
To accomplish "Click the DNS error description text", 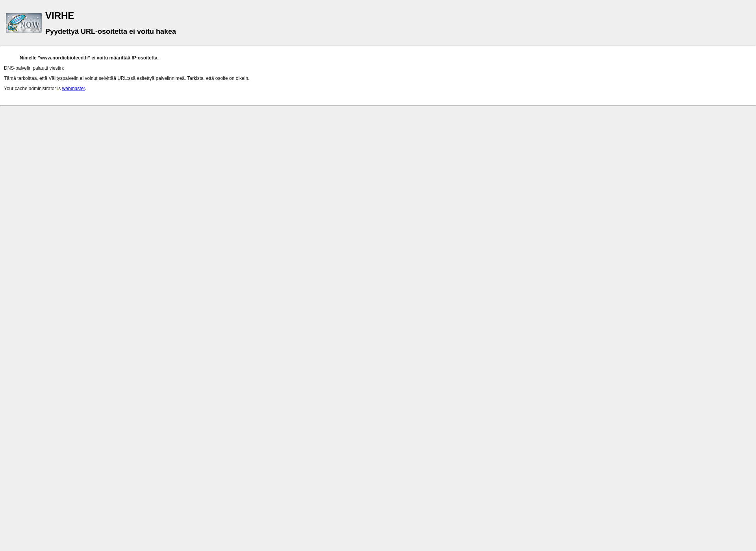I will coord(89,57).
